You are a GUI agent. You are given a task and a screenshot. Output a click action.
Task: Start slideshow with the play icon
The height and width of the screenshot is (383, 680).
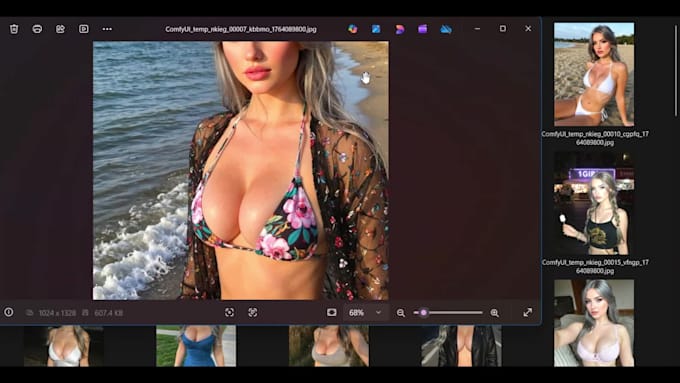(84, 29)
